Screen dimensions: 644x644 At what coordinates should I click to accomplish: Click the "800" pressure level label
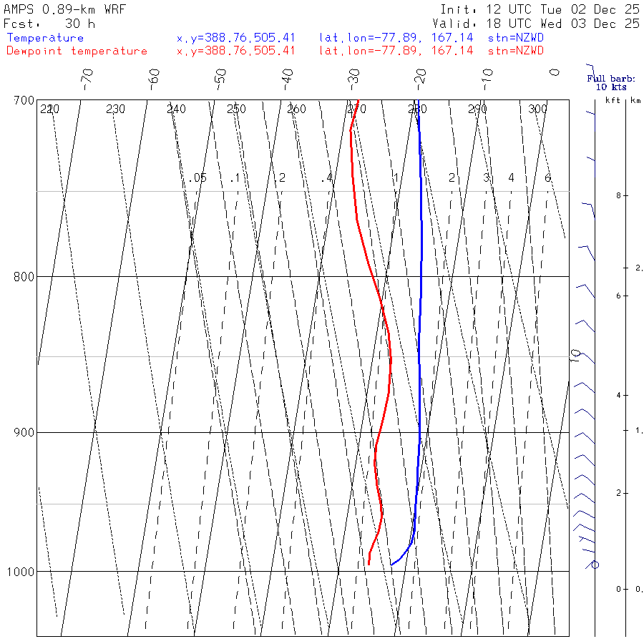tap(24, 276)
